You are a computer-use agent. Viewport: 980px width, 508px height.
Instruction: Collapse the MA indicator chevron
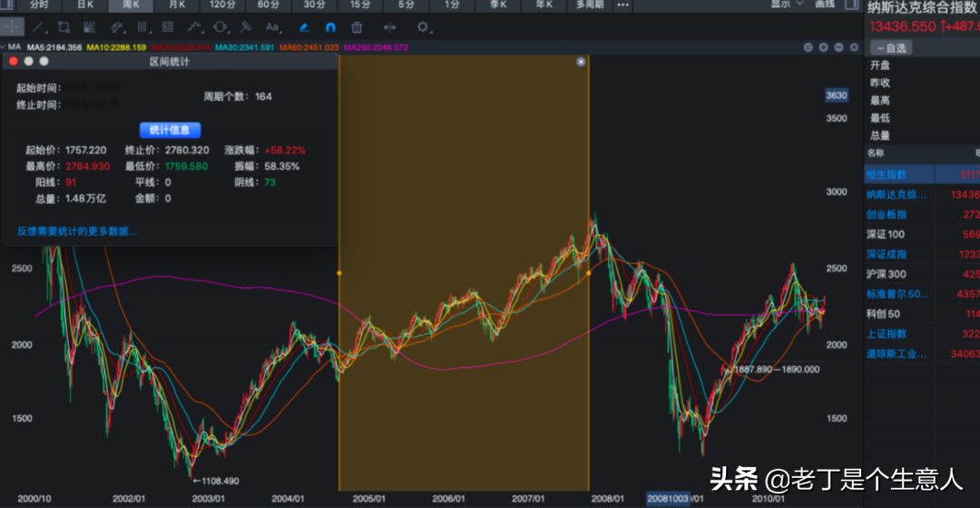3,47
